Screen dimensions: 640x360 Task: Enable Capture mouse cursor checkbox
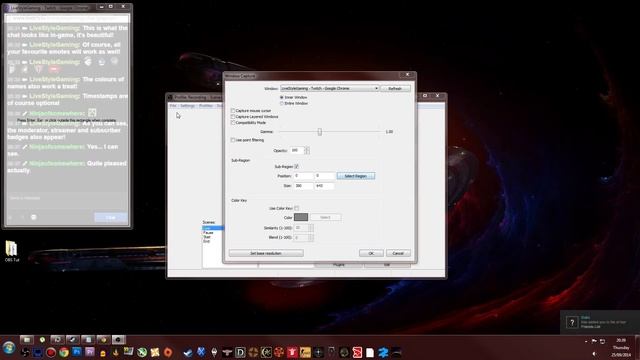point(233,111)
